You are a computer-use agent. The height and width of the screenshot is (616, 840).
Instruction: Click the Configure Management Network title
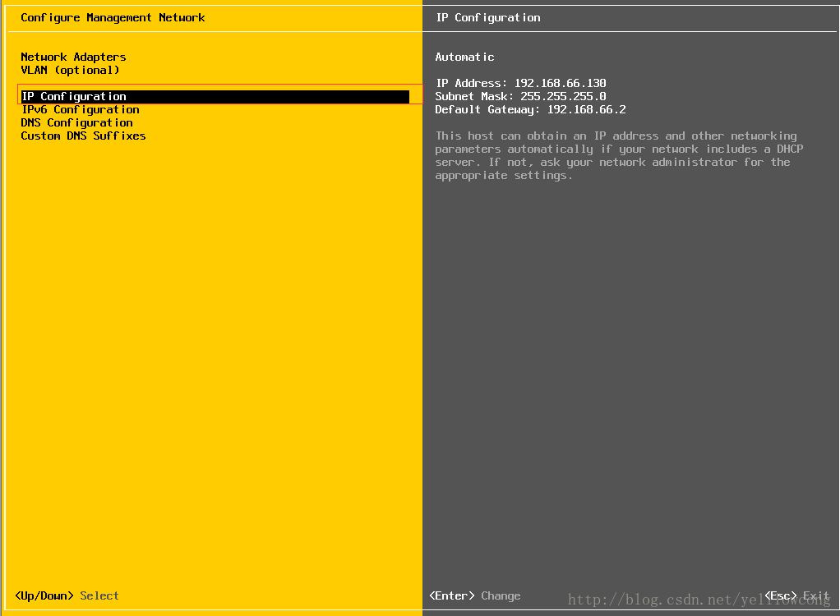click(x=113, y=18)
